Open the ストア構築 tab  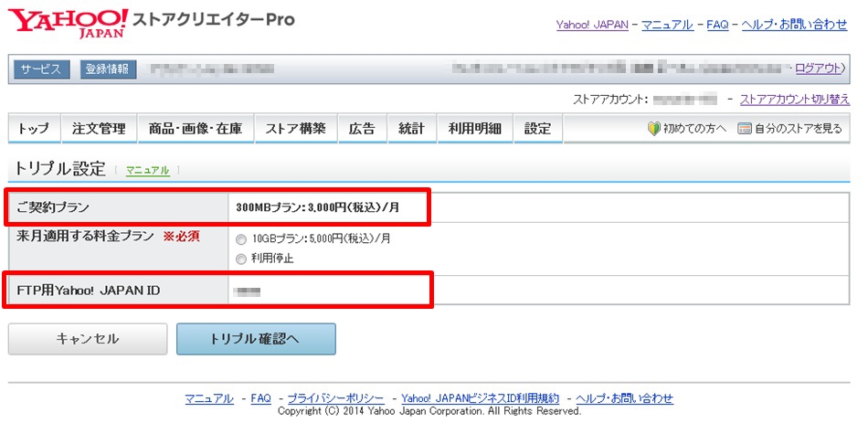click(295, 129)
